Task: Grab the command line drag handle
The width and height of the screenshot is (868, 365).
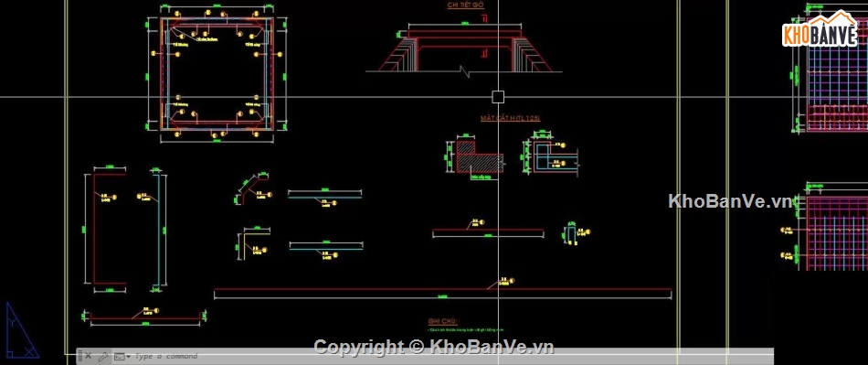Action: pyautogui.click(x=80, y=356)
